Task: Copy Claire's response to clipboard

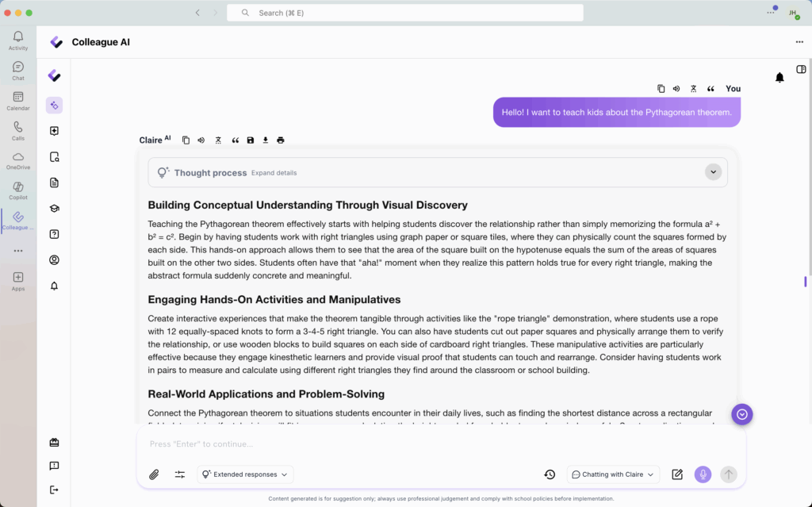Action: pyautogui.click(x=186, y=140)
